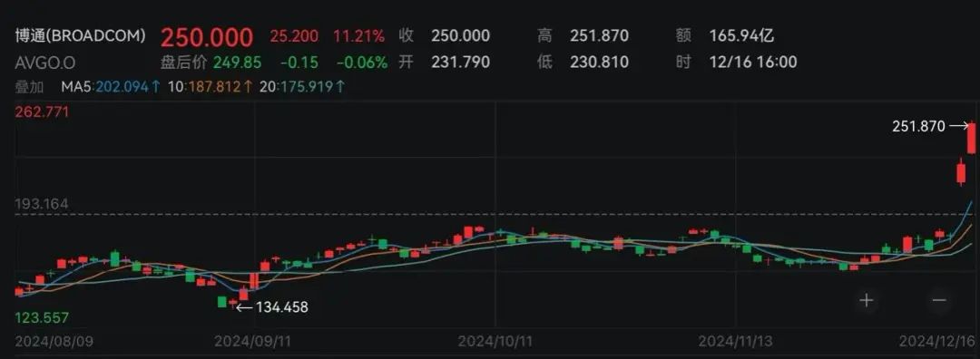
Task: Click the 2024/11/13 date label
Action: click(737, 342)
